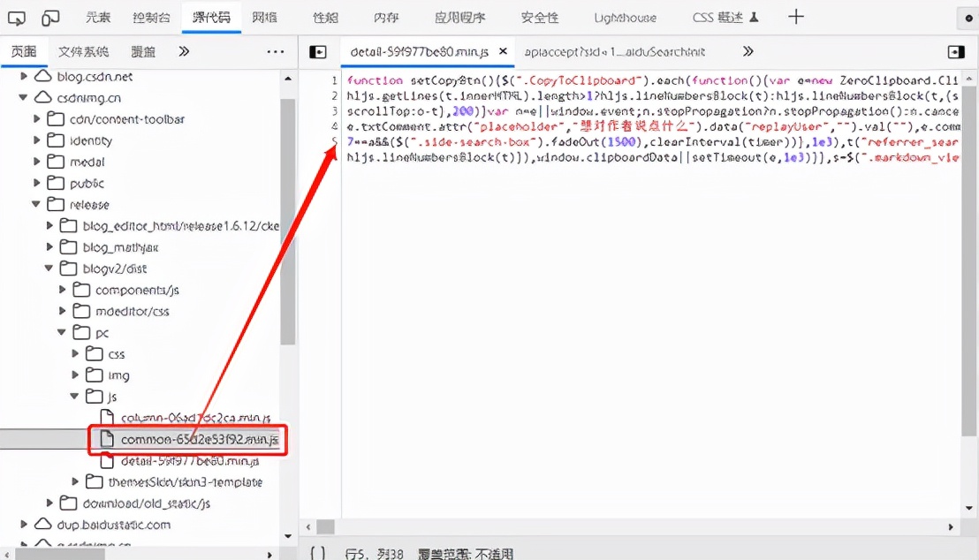Open the Network (网络) tab
This screenshot has height=560, width=979.
(265, 18)
